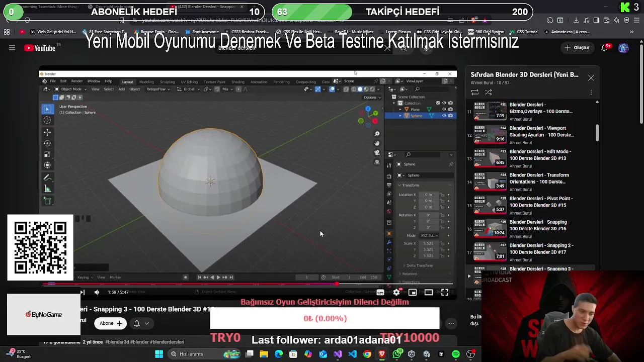Toggle Collection exclude checkbox in outliner
This screenshot has width=644, height=362.
pyautogui.click(x=438, y=103)
